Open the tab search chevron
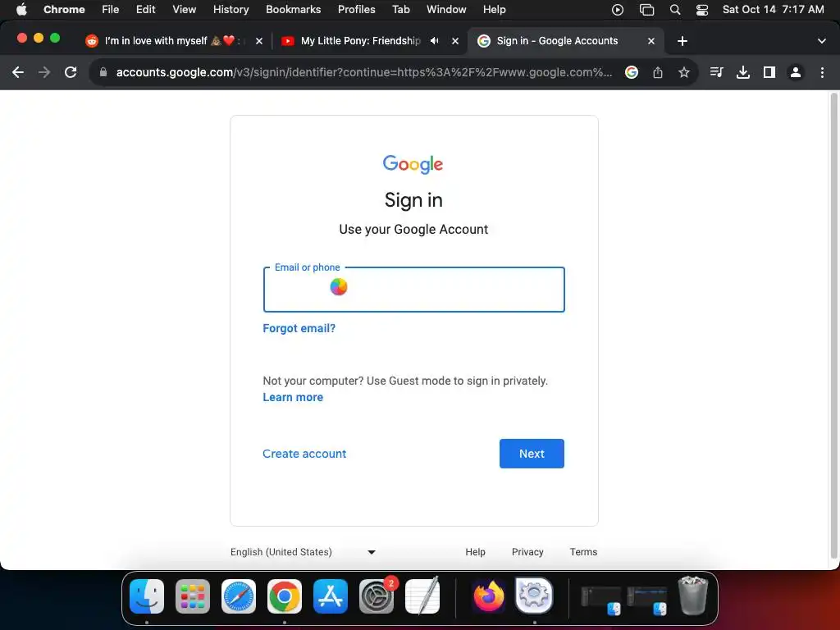840x630 pixels. (x=821, y=41)
